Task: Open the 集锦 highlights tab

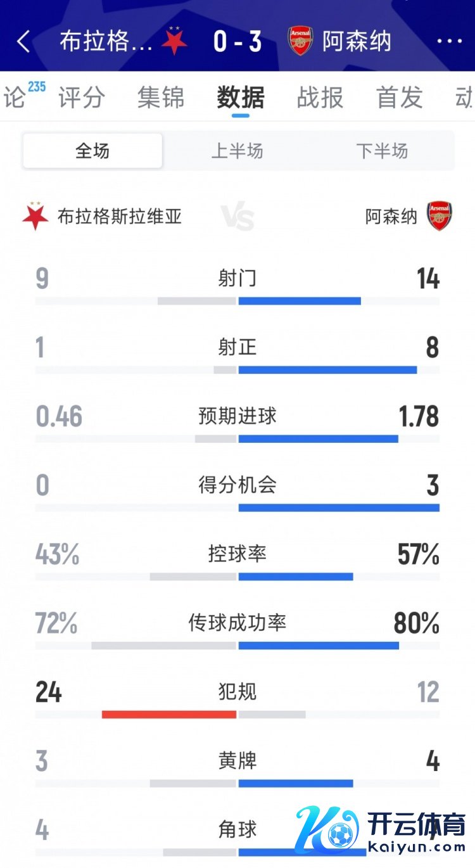Action: coord(161,98)
